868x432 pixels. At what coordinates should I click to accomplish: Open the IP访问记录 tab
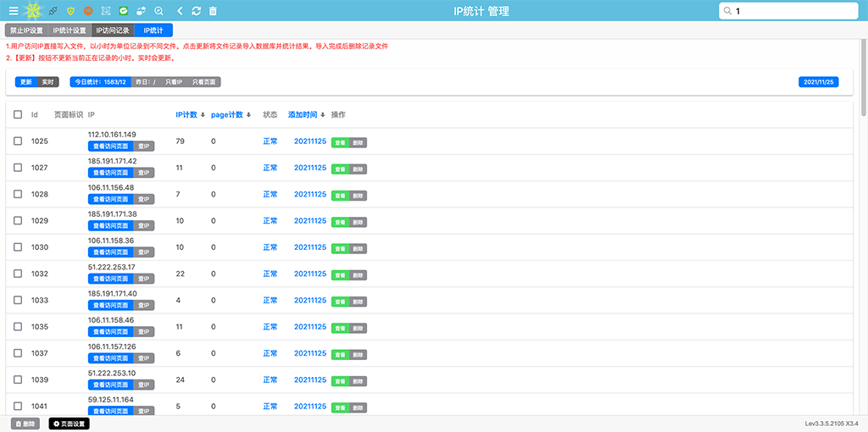113,30
